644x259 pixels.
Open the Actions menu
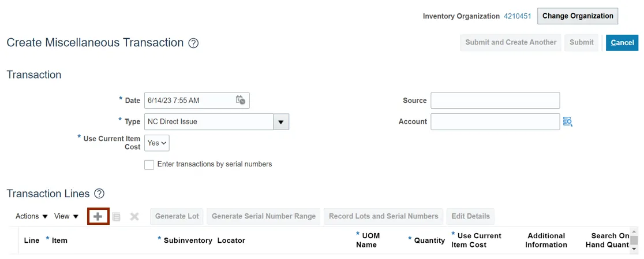click(32, 216)
